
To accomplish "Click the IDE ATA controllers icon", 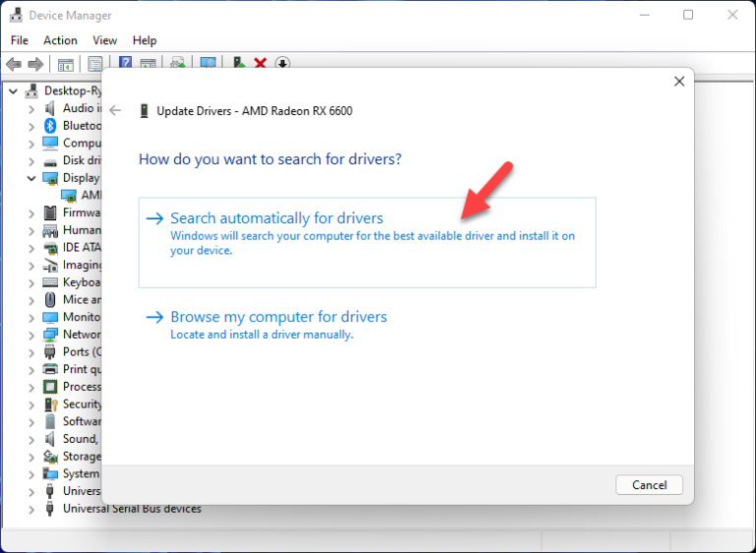I will click(50, 248).
